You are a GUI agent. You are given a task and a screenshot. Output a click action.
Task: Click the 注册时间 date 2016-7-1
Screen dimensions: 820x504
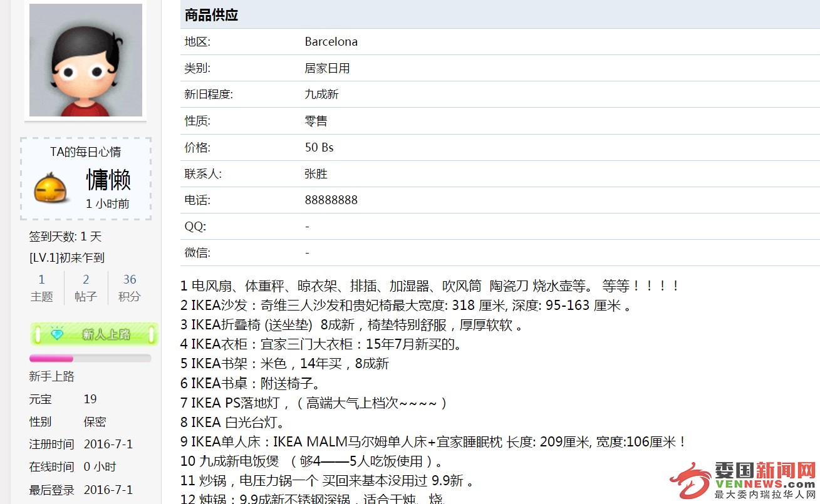(108, 444)
